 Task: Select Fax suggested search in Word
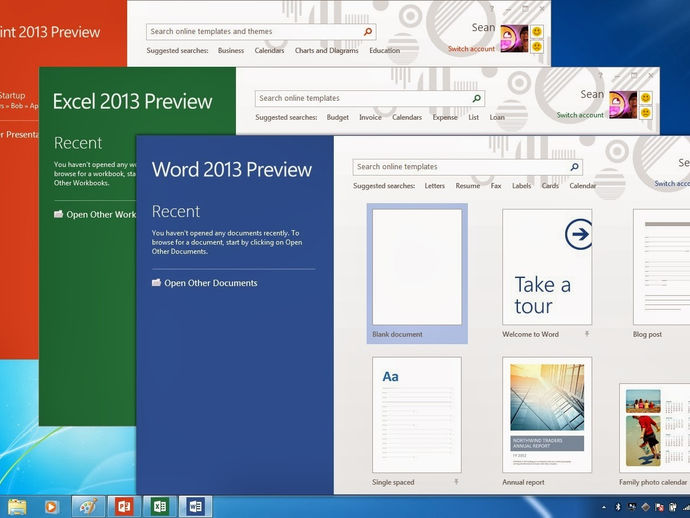pos(496,186)
